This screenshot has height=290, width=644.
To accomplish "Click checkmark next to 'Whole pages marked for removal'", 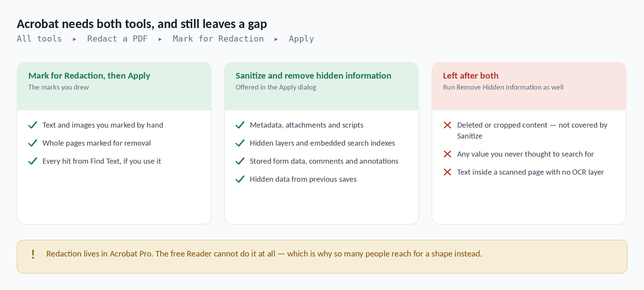I will tap(33, 143).
